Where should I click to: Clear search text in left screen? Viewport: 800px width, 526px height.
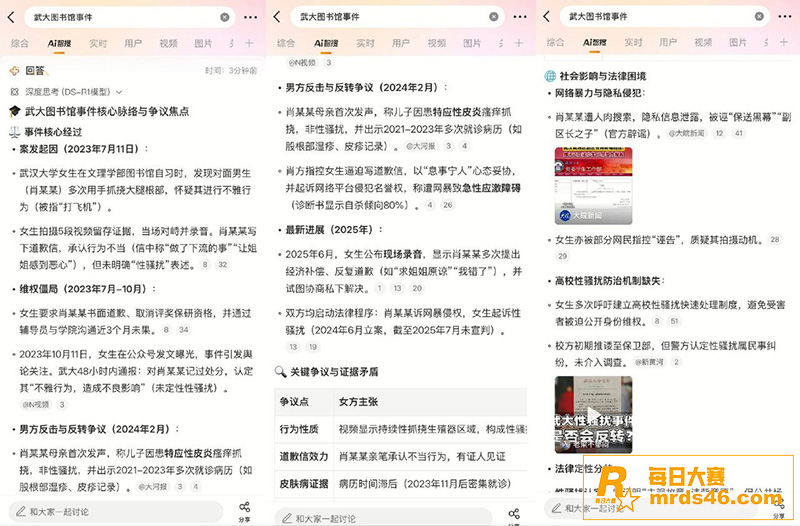(x=224, y=17)
